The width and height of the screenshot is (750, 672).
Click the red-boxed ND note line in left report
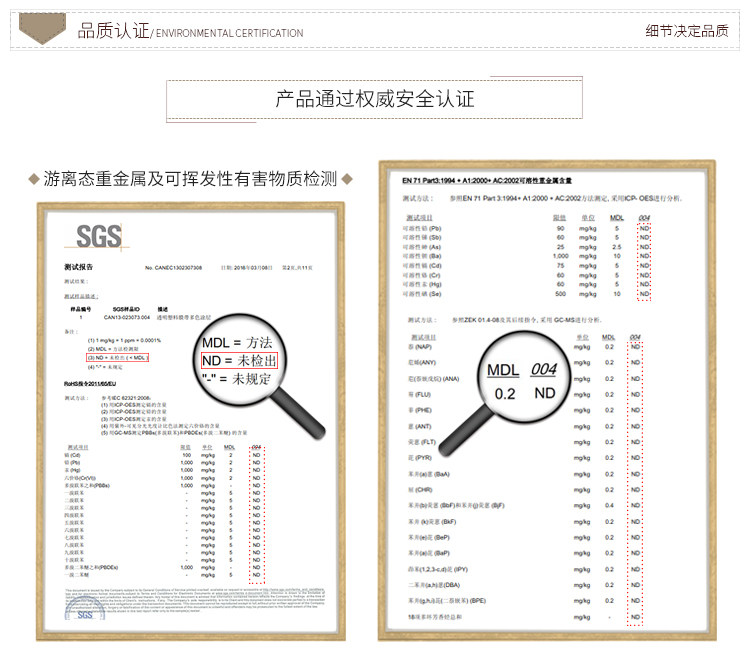118,358
